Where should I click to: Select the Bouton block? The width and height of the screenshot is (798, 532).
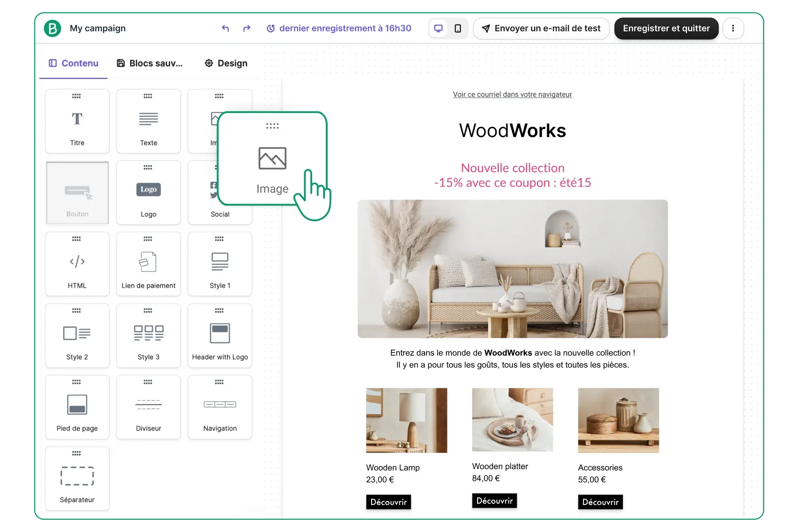(x=77, y=193)
